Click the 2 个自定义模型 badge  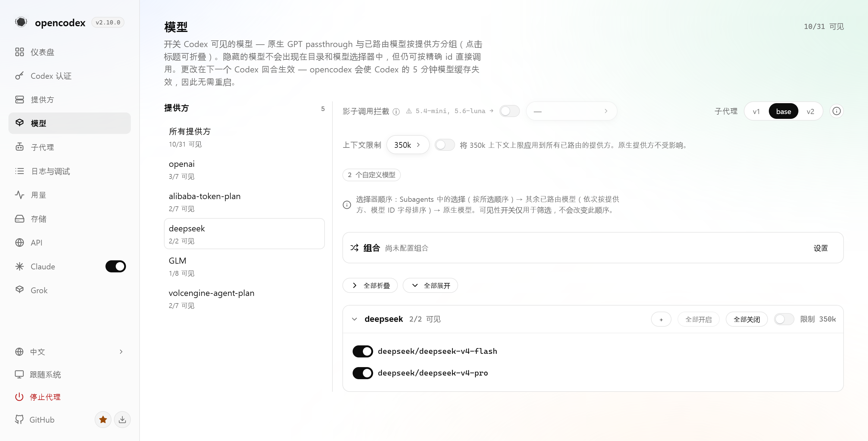372,175
